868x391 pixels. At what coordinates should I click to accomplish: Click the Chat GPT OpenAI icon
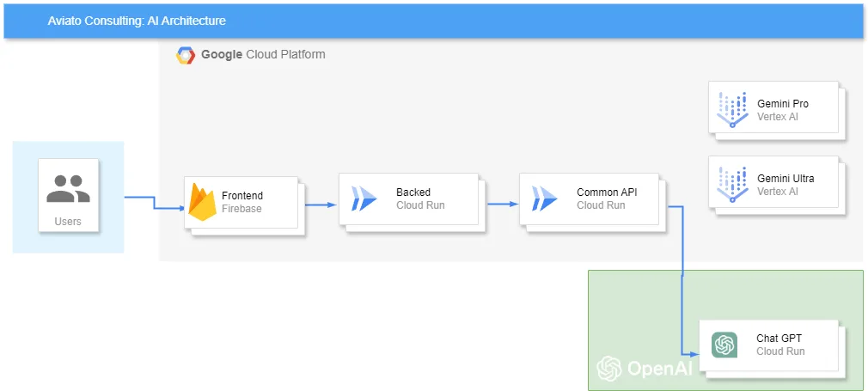click(724, 345)
